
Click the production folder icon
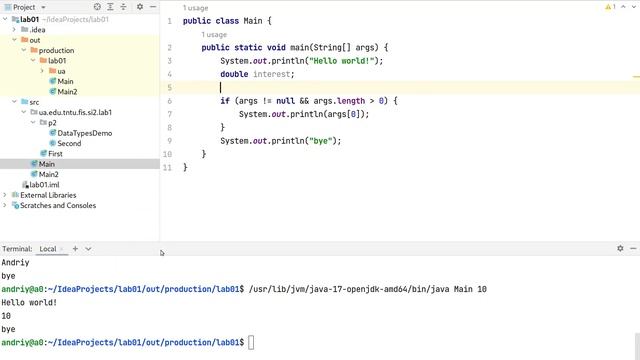click(x=34, y=50)
